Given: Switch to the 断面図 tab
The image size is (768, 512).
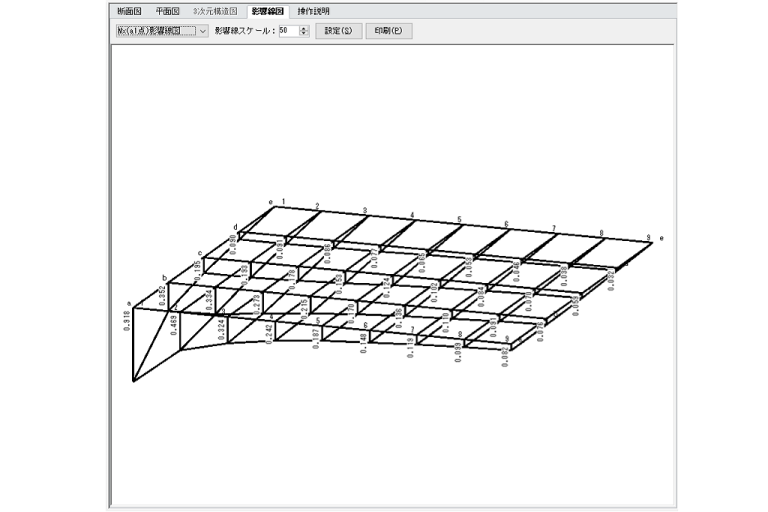Looking at the screenshot, I should point(130,11).
